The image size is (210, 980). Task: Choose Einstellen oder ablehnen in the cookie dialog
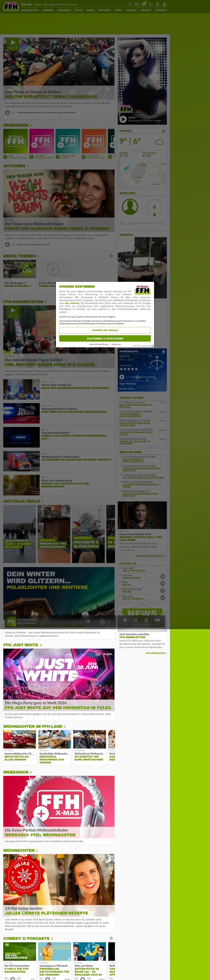[x=105, y=330]
